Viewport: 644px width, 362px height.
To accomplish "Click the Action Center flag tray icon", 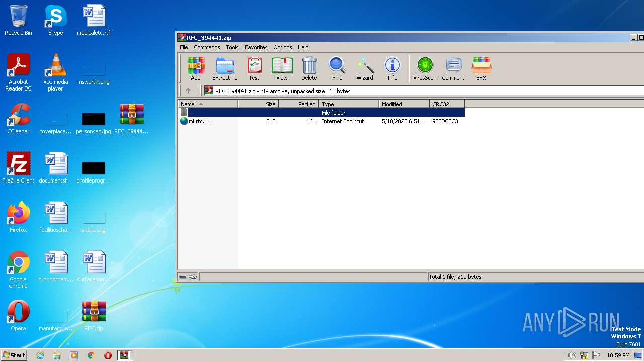I will click(x=596, y=355).
